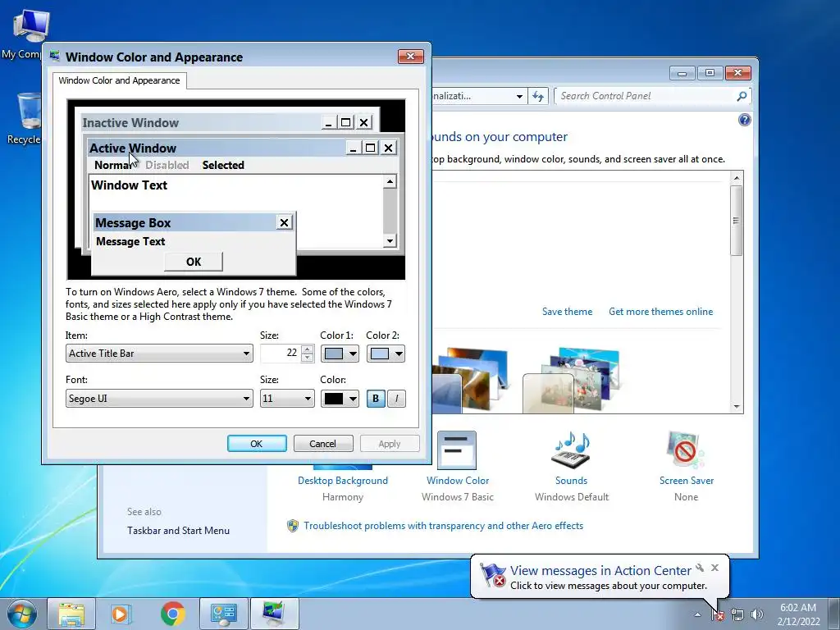
Task: Click the refresh button beside the address bar
Action: coord(538,96)
